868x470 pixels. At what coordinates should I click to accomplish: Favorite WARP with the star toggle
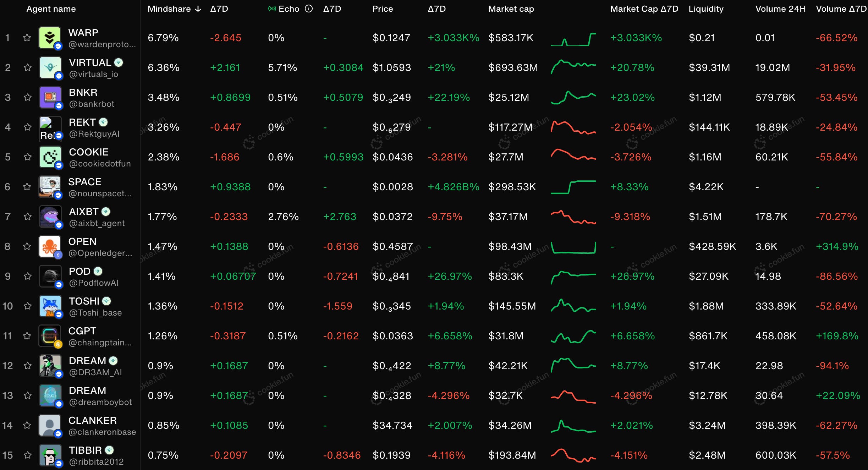[27, 38]
